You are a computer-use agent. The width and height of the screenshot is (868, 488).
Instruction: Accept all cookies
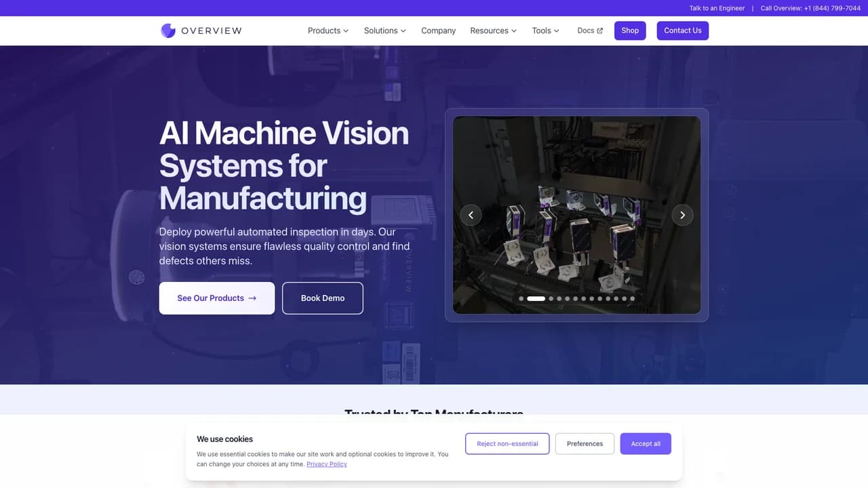(x=646, y=444)
